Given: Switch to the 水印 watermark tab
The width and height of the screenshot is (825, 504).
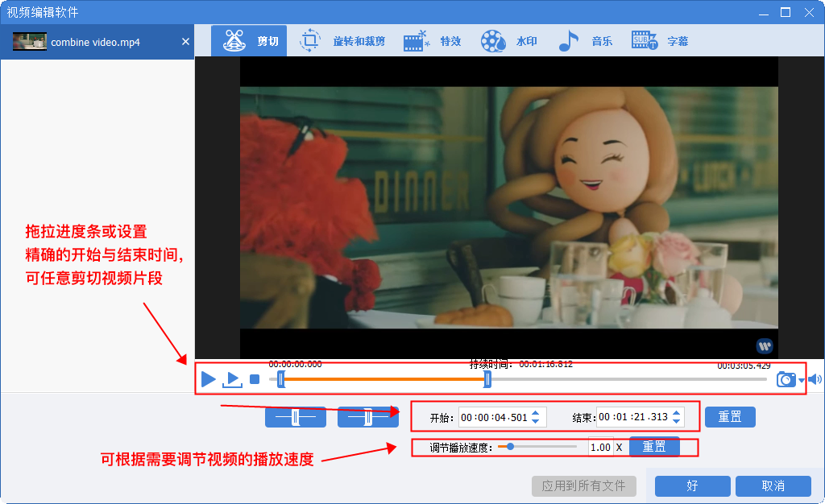Looking at the screenshot, I should point(509,40).
